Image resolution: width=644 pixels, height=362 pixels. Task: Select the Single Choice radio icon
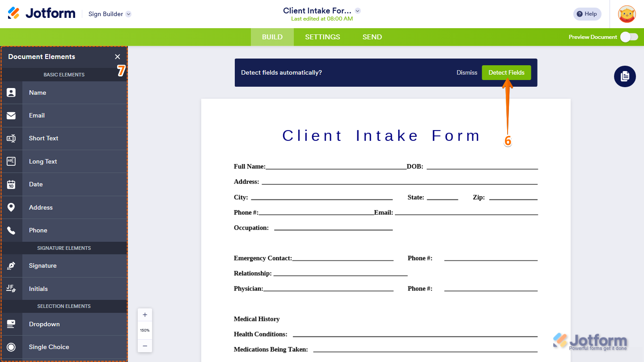[x=11, y=347]
